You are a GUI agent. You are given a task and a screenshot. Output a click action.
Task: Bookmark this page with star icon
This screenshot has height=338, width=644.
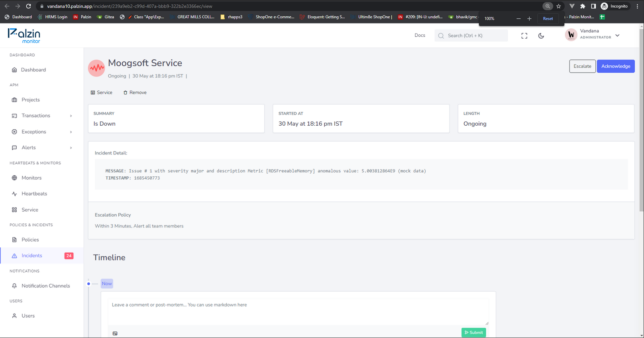[x=558, y=6]
